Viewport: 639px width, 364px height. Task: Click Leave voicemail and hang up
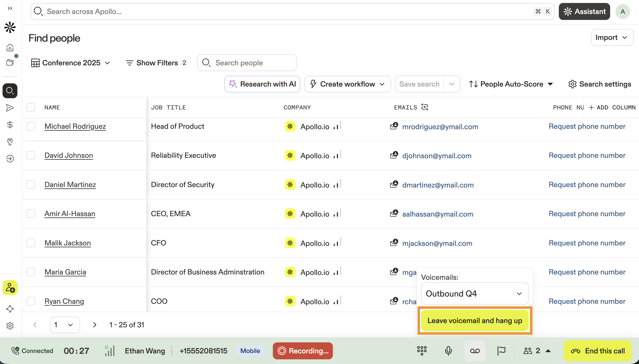(x=475, y=321)
